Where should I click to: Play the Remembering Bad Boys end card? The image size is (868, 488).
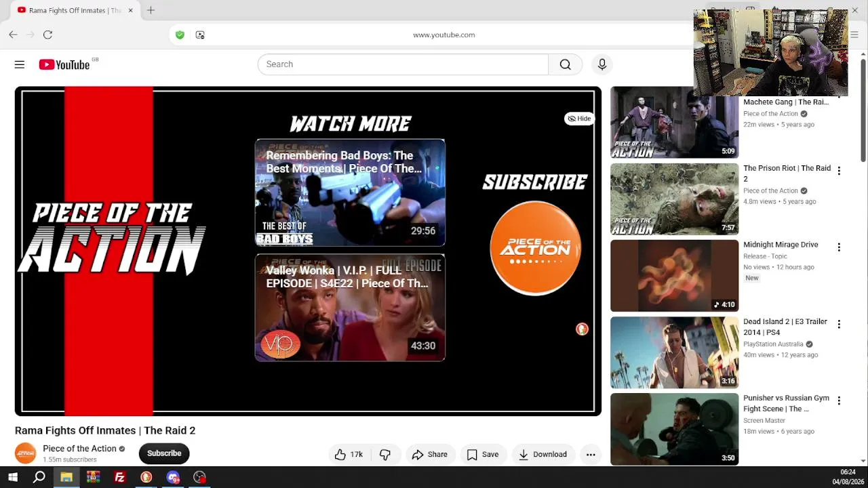tap(350, 192)
